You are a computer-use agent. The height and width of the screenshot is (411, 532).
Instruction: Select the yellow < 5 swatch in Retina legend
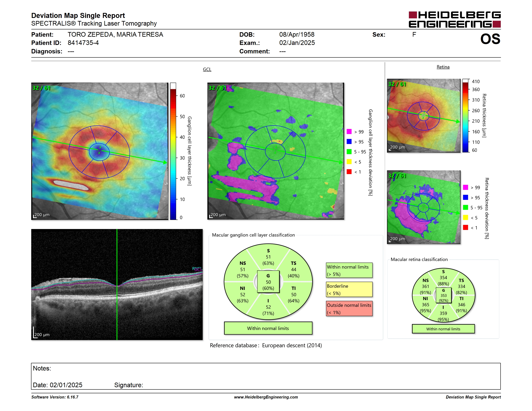[x=465, y=217]
